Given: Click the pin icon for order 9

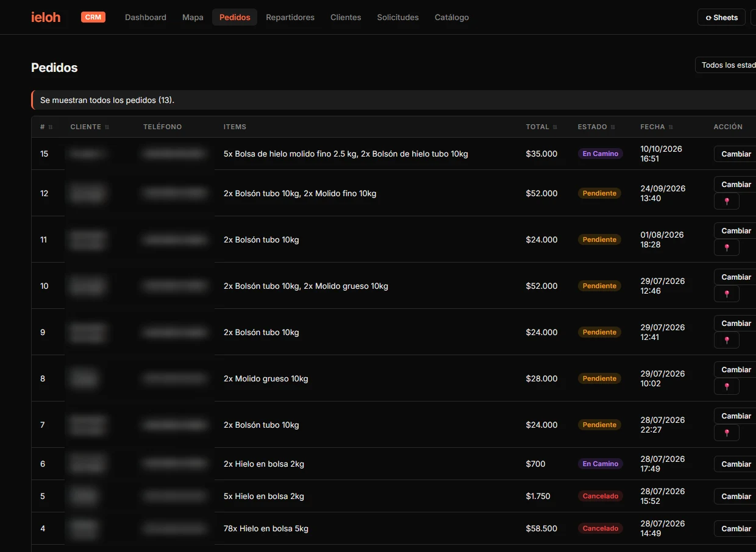Looking at the screenshot, I should [727, 341].
